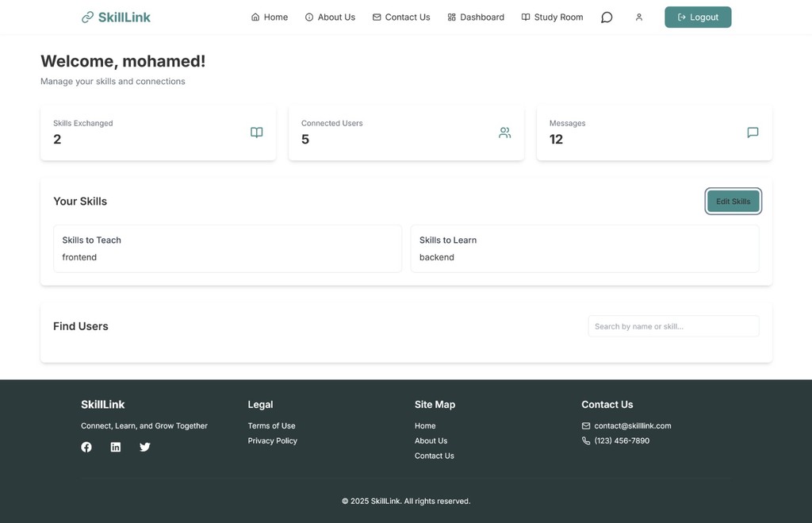Go to Home in the top navigation
Image resolution: width=812 pixels, height=523 pixels.
[x=270, y=17]
